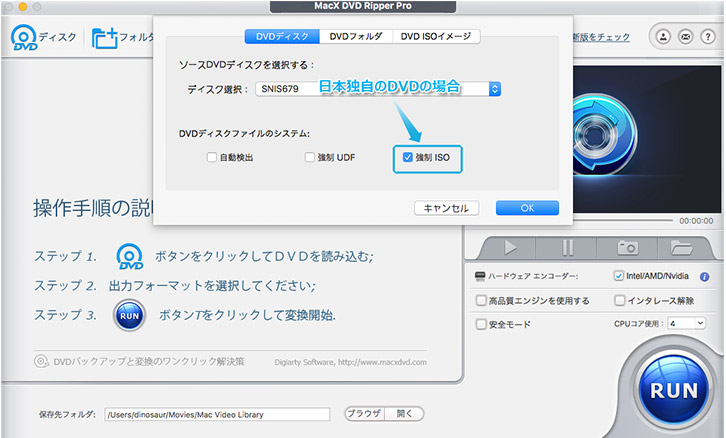Uncheck the 強制 ISO checkbox
726x438 pixels.
407,157
